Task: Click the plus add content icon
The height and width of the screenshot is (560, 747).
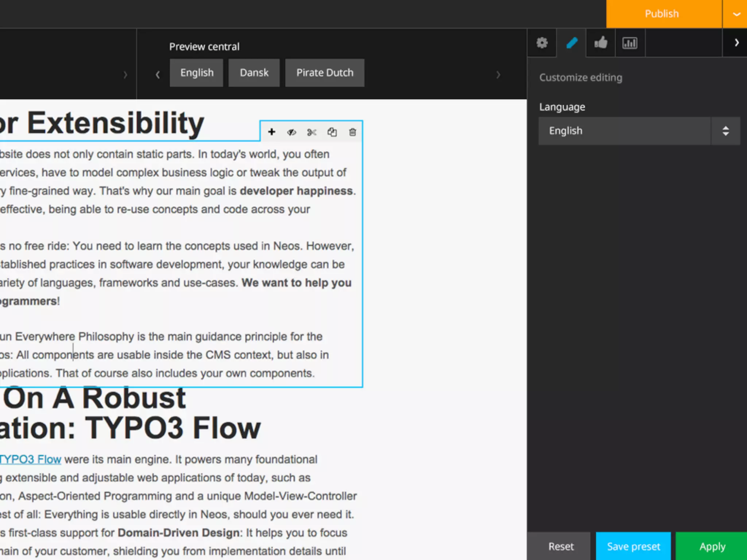Action: [271, 132]
